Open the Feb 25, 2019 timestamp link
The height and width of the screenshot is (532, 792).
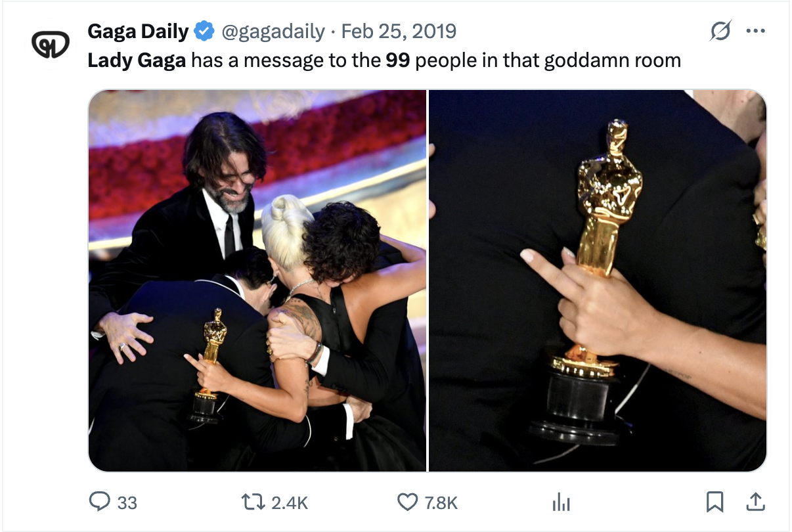pos(399,31)
